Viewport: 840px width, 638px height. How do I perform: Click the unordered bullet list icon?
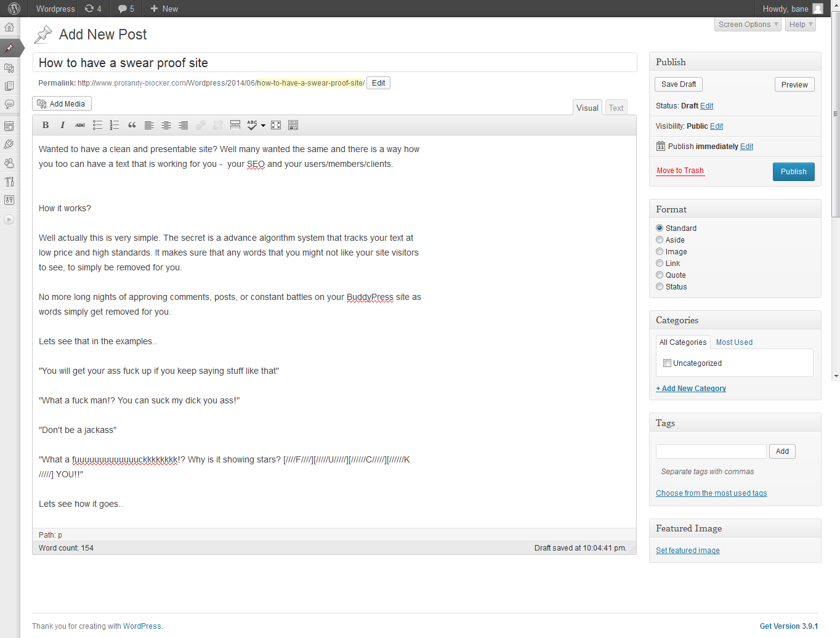point(97,125)
